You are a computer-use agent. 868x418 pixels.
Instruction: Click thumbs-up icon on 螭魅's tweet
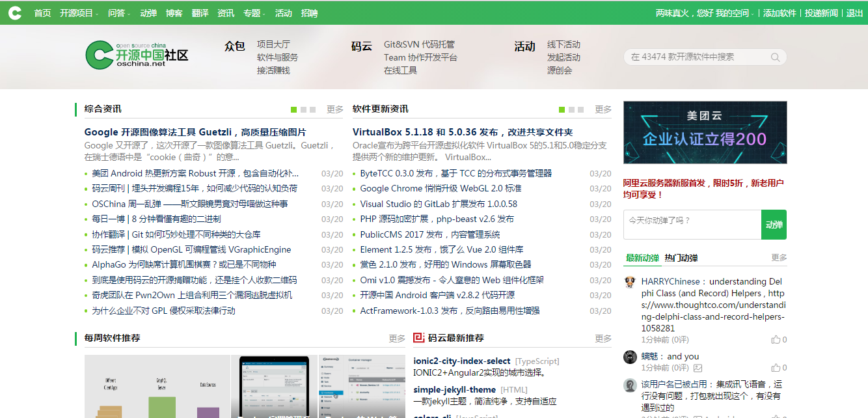pyautogui.click(x=776, y=368)
